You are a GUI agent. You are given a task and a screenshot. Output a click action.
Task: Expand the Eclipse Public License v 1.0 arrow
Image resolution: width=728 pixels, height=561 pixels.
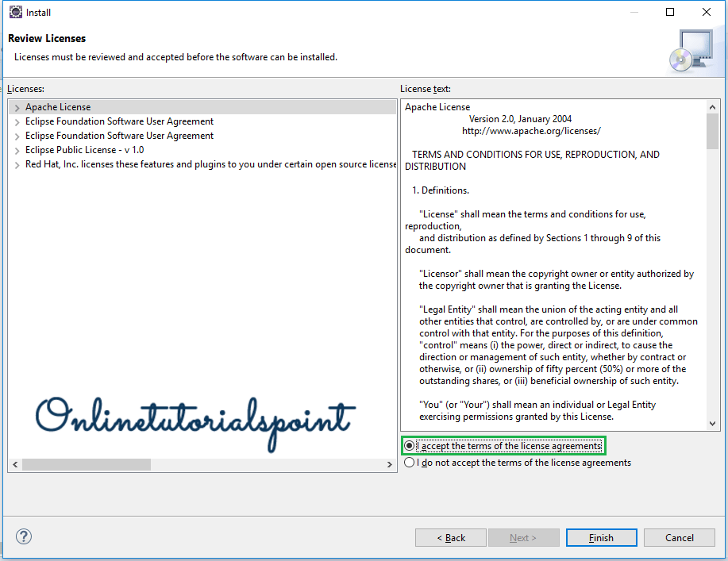pyautogui.click(x=17, y=150)
